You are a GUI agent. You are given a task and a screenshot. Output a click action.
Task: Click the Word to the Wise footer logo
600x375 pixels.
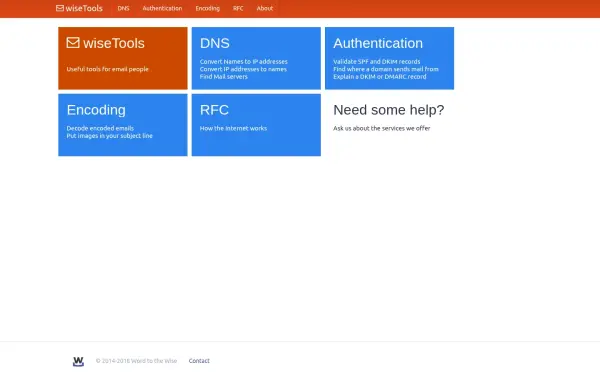point(78,361)
